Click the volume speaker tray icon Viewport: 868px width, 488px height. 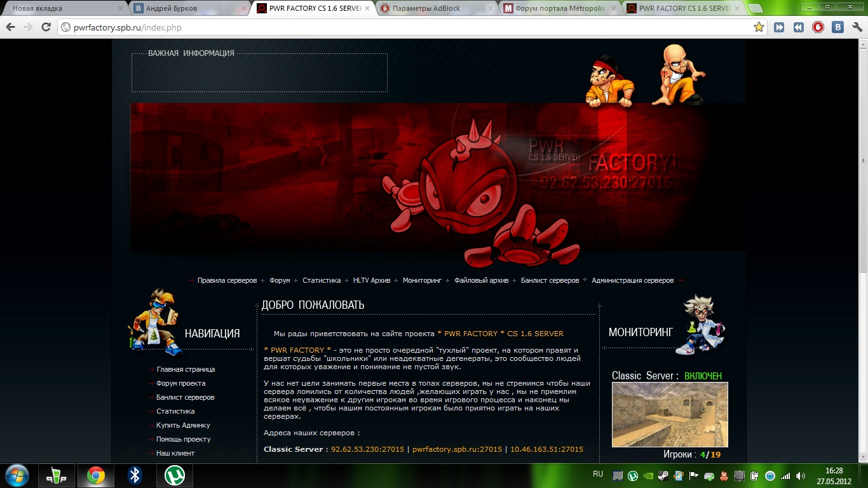pos(800,475)
